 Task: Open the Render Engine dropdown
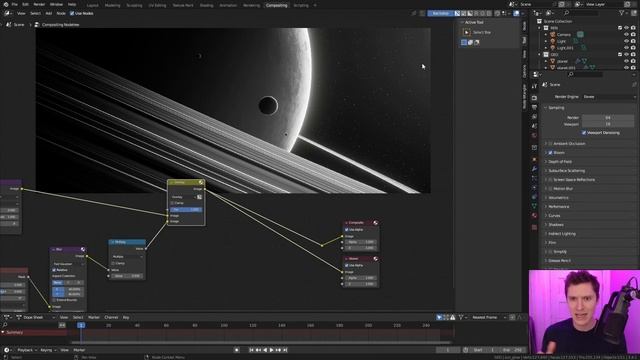point(609,97)
